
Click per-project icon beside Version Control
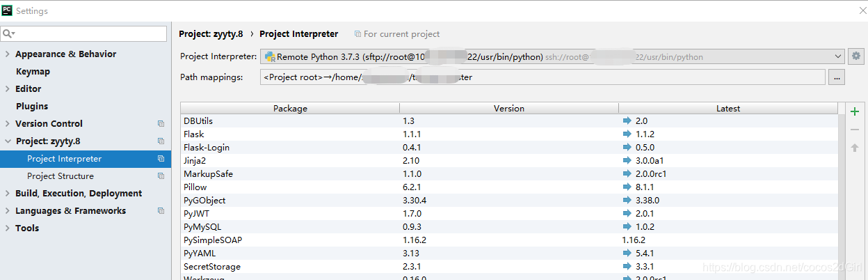(161, 124)
